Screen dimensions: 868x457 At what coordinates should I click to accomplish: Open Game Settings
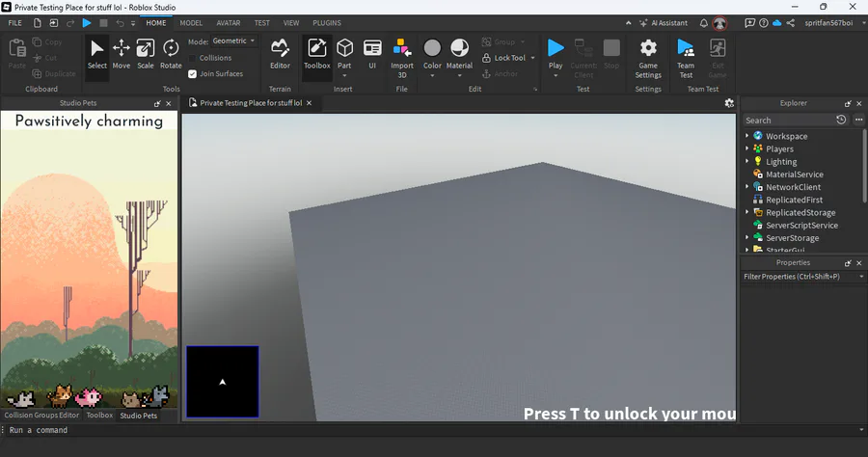(648, 58)
